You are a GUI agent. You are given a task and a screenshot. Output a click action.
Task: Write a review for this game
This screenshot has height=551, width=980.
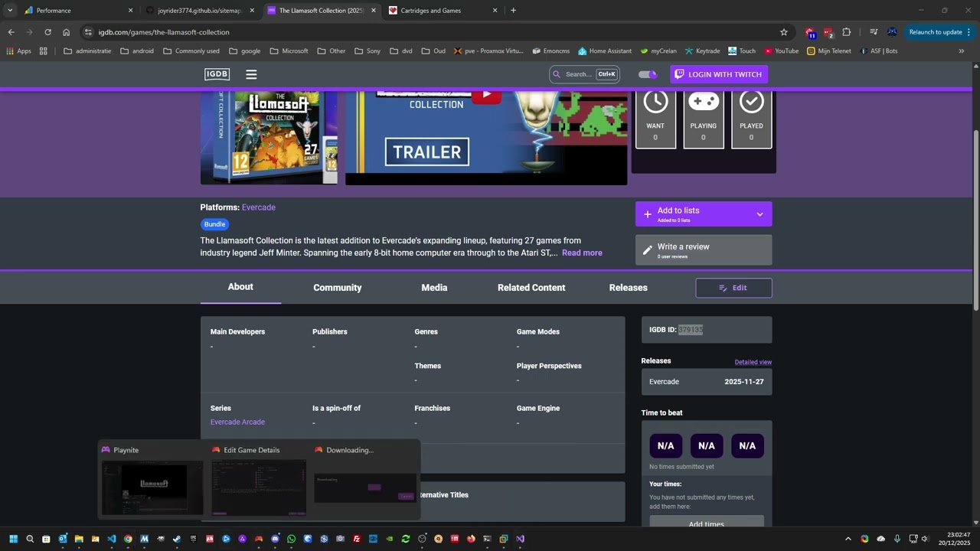point(704,250)
